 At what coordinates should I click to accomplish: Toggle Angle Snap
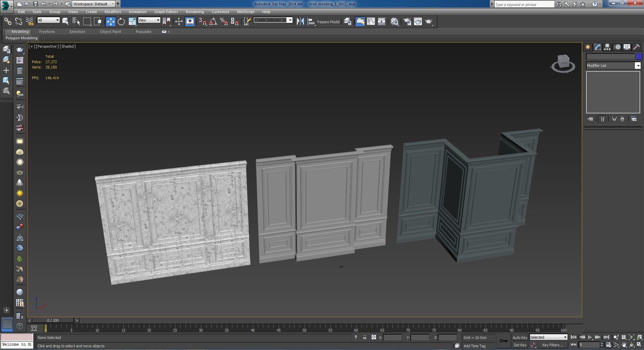pos(213,21)
